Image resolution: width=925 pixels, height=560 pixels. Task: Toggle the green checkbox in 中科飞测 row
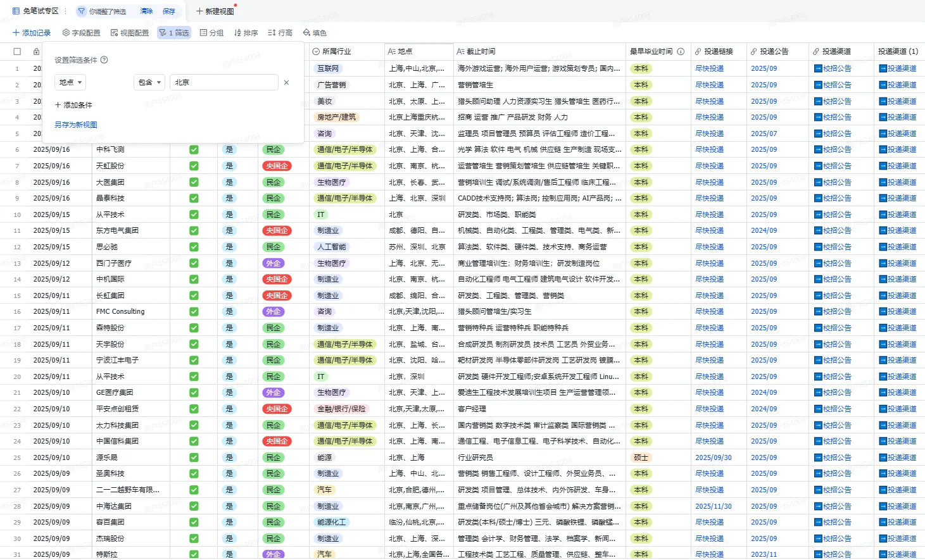tap(194, 150)
